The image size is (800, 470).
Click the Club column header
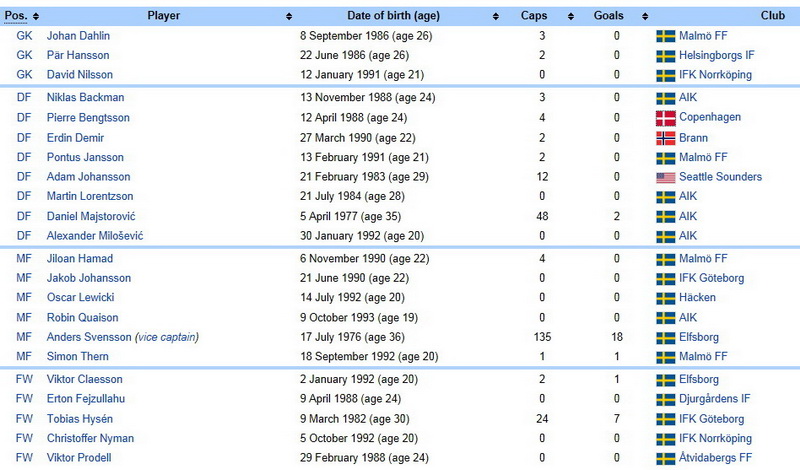tap(772, 16)
